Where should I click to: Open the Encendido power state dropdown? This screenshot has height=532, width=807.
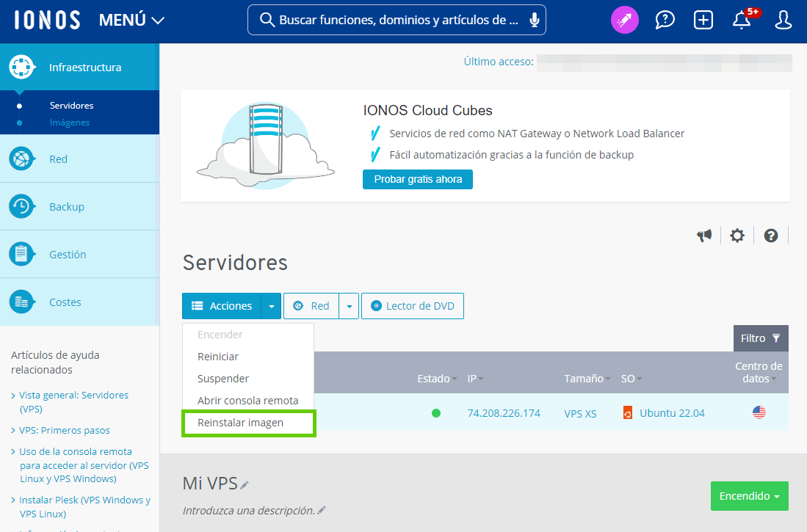(x=749, y=496)
